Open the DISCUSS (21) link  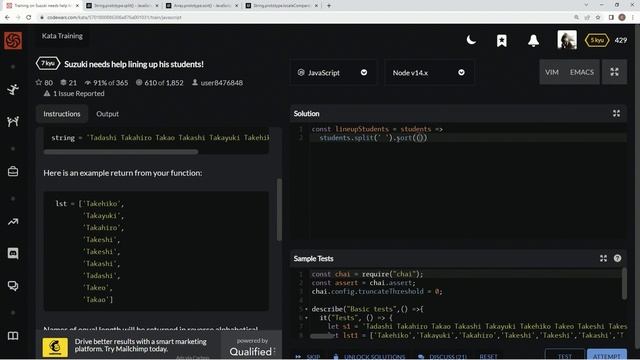point(443,356)
